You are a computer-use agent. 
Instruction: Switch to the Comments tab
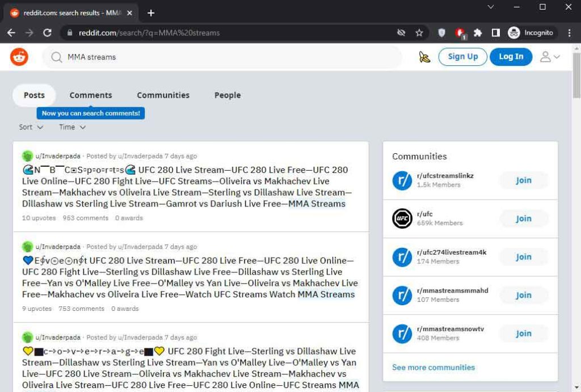[91, 95]
